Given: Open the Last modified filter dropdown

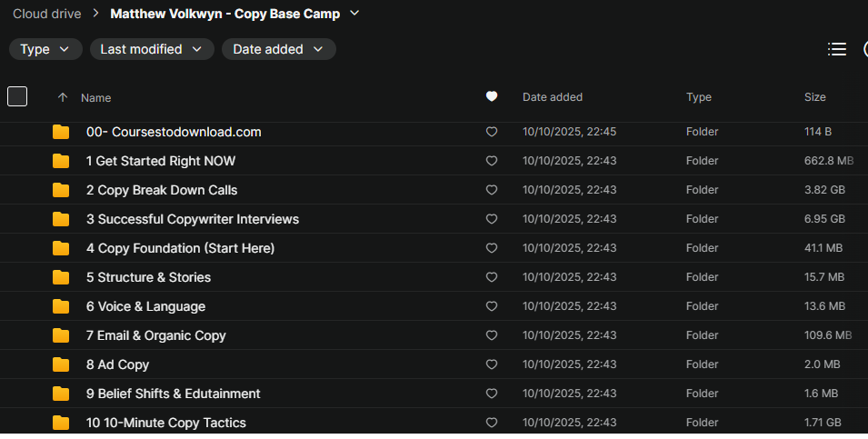Looking at the screenshot, I should coord(152,49).
